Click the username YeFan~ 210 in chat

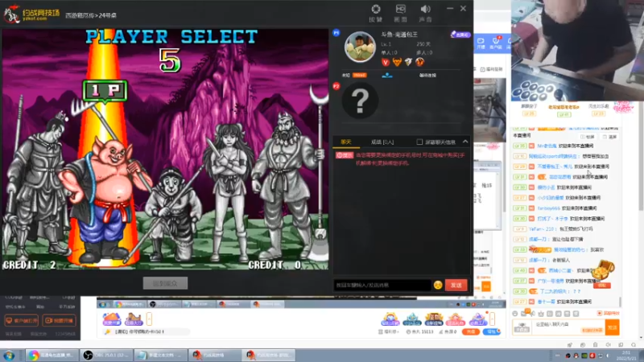540,229
